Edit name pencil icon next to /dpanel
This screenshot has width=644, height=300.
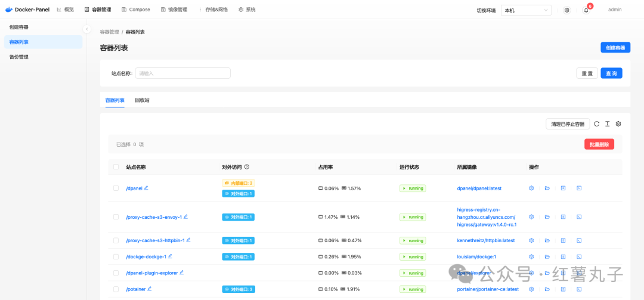[x=146, y=188]
